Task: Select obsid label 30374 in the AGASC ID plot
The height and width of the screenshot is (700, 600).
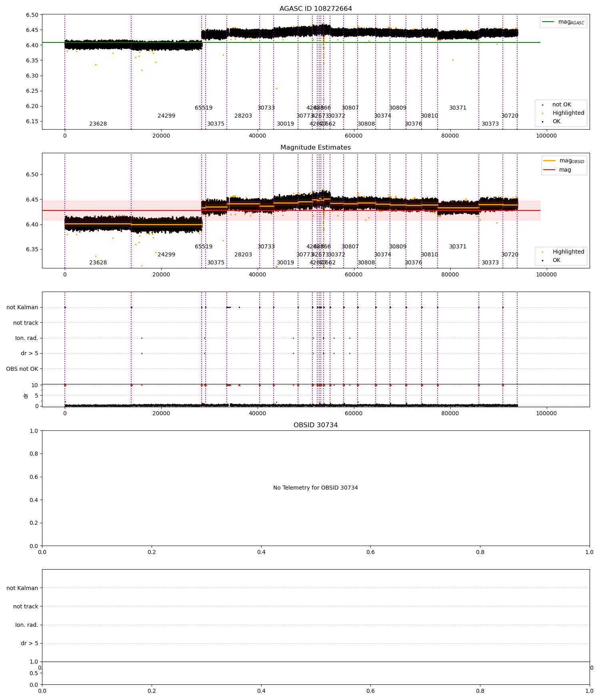Action: click(x=383, y=116)
